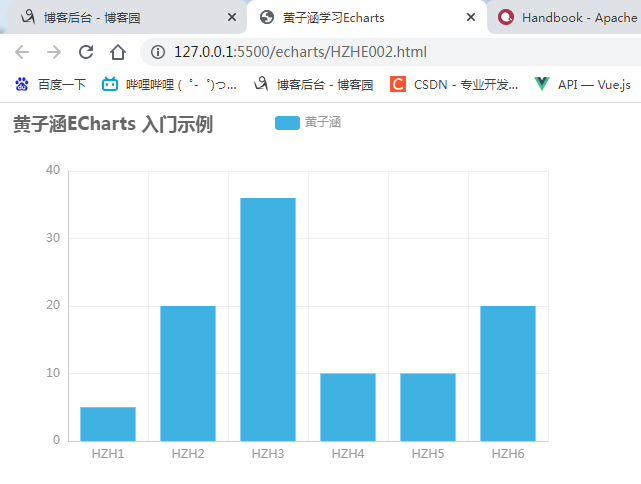
Task: Click the y-axis value 0
Action: coord(56,440)
